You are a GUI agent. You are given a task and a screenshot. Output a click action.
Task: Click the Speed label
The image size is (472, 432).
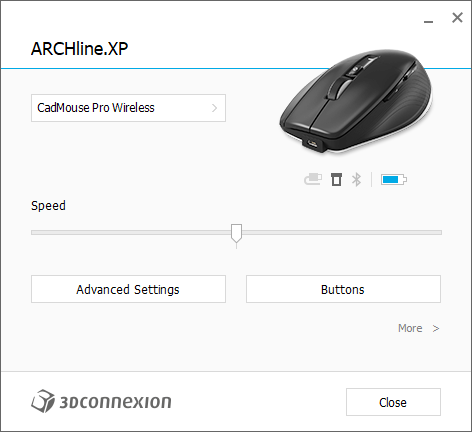48,206
